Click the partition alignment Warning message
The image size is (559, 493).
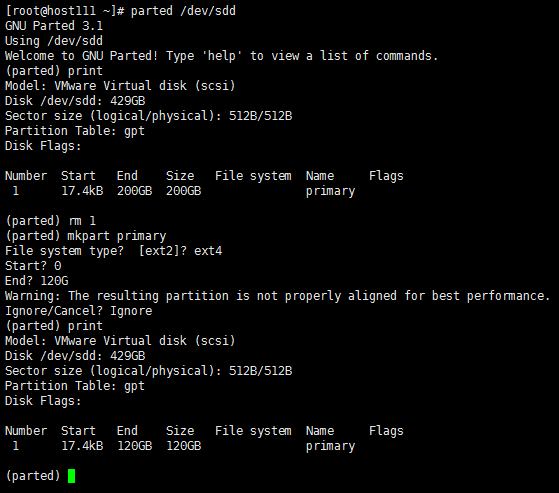(x=277, y=296)
